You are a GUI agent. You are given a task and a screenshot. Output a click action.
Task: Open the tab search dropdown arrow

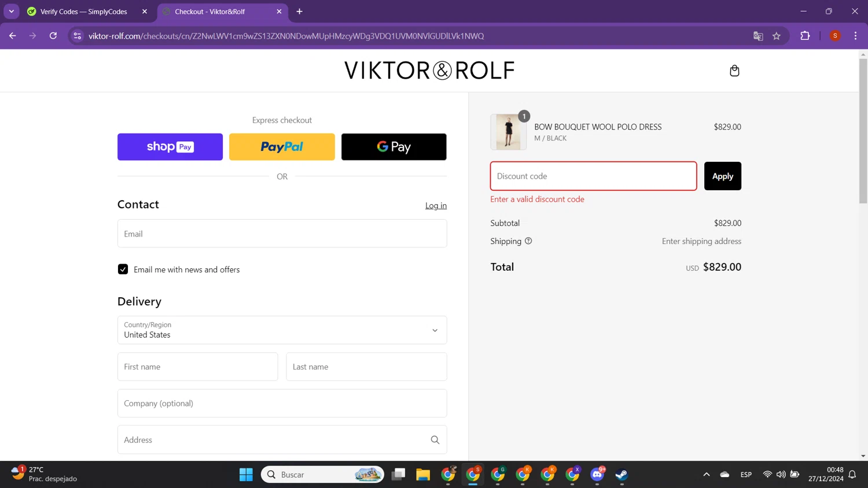[x=12, y=12]
